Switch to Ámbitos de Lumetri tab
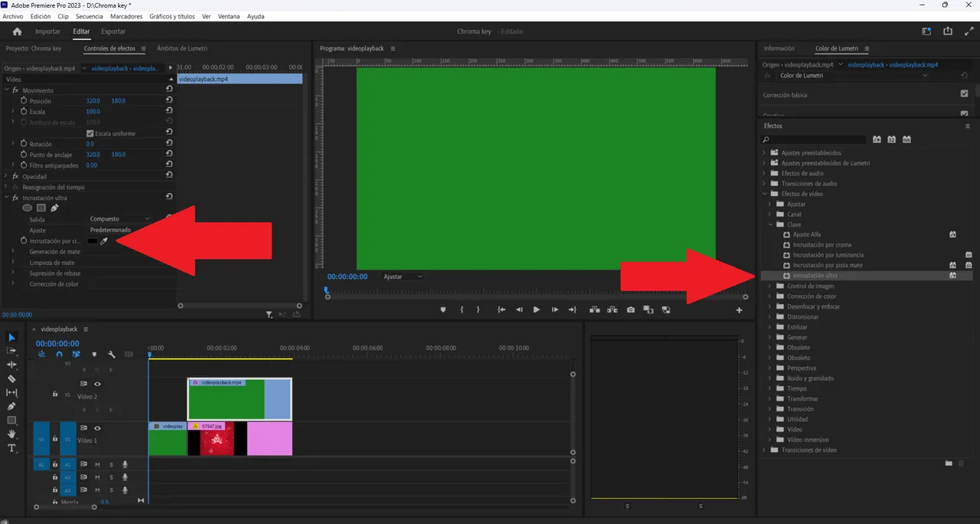The height and width of the screenshot is (524, 980). coord(182,48)
